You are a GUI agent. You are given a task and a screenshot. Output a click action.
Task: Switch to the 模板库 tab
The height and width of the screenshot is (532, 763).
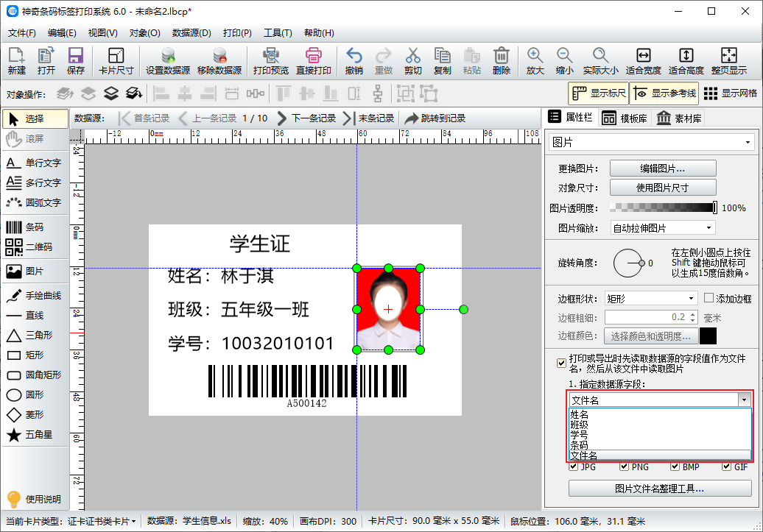point(625,118)
